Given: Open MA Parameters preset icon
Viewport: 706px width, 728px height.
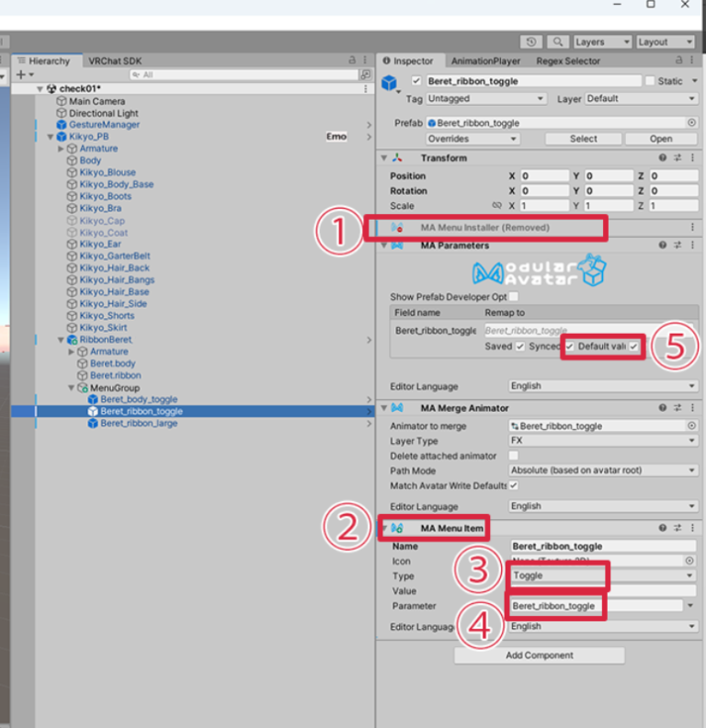Looking at the screenshot, I should (x=678, y=245).
